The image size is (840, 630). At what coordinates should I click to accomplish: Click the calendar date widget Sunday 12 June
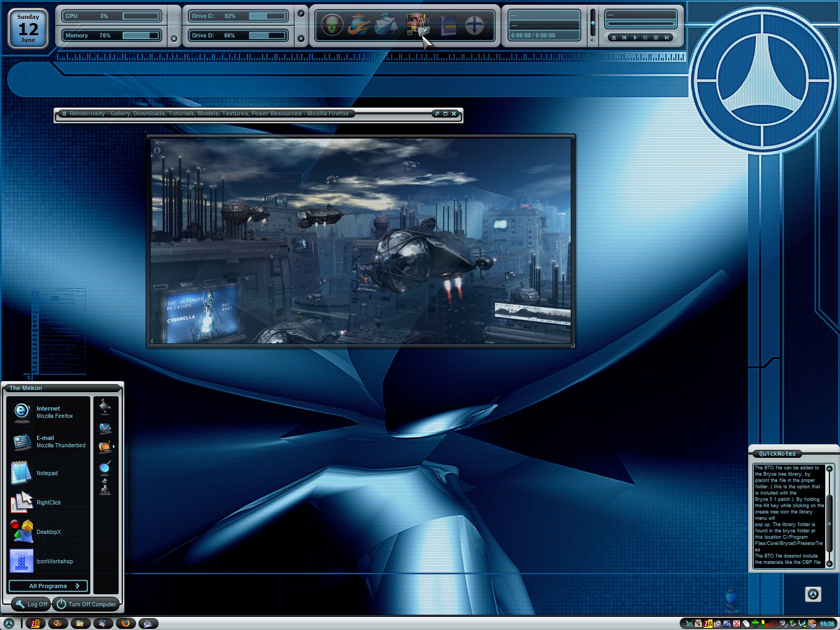pyautogui.click(x=28, y=28)
